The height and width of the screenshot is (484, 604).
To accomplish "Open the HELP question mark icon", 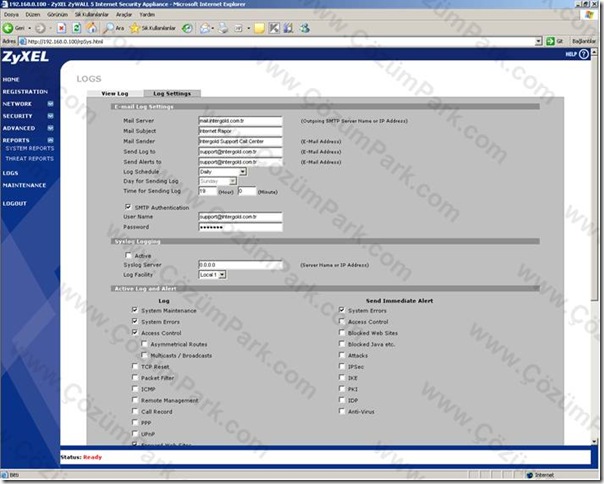I will (x=584, y=54).
